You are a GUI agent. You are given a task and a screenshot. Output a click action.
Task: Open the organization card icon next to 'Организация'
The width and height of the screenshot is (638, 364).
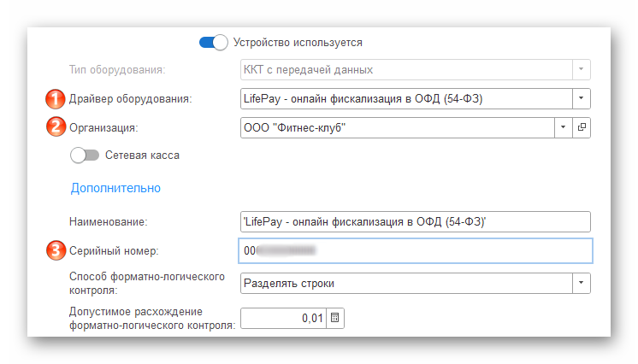[582, 127]
